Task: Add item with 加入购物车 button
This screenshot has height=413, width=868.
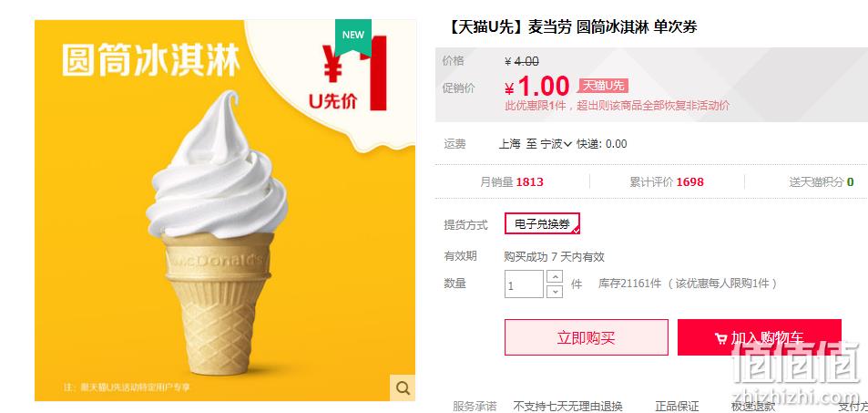Action: [759, 337]
